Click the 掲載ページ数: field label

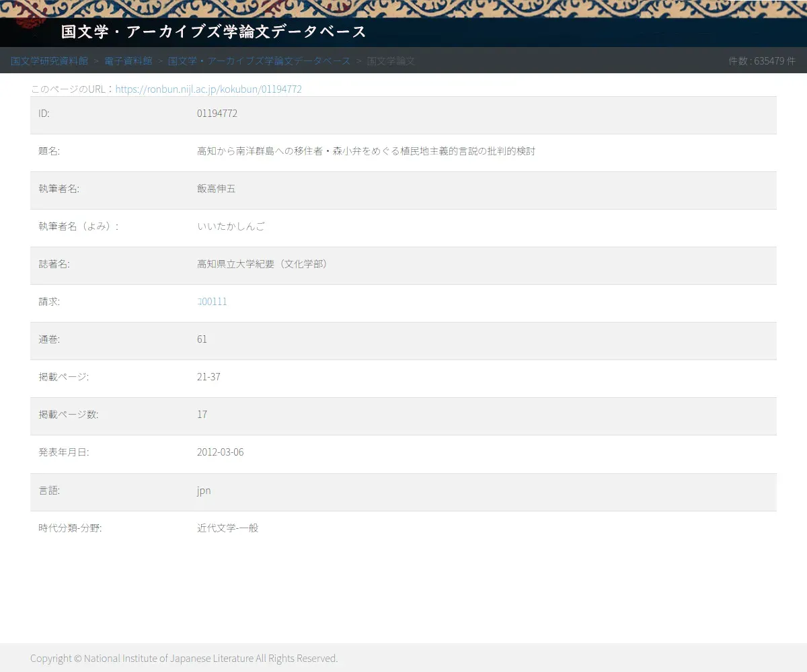[69, 415]
